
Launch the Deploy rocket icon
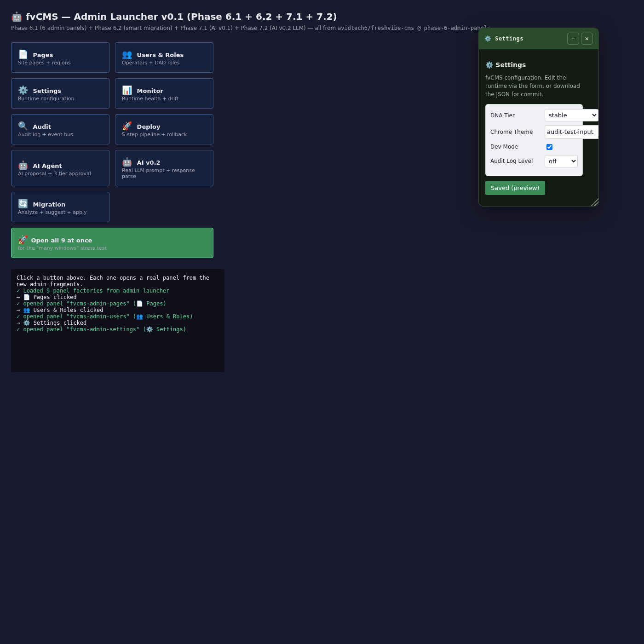(127, 126)
